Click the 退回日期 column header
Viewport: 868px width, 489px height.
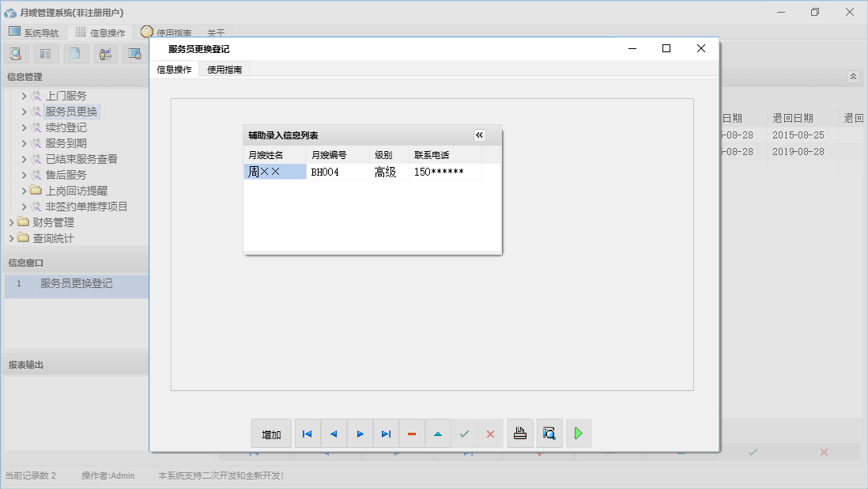coord(802,118)
